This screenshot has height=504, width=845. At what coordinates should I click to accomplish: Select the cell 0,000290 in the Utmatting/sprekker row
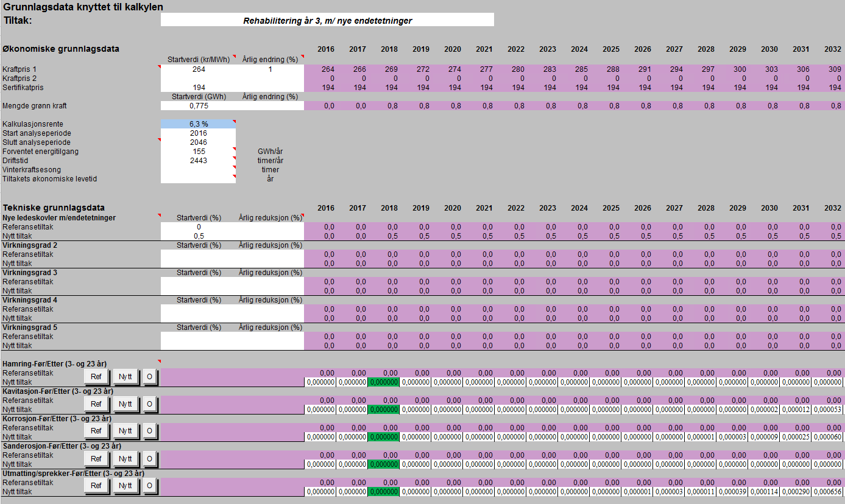[x=796, y=492]
